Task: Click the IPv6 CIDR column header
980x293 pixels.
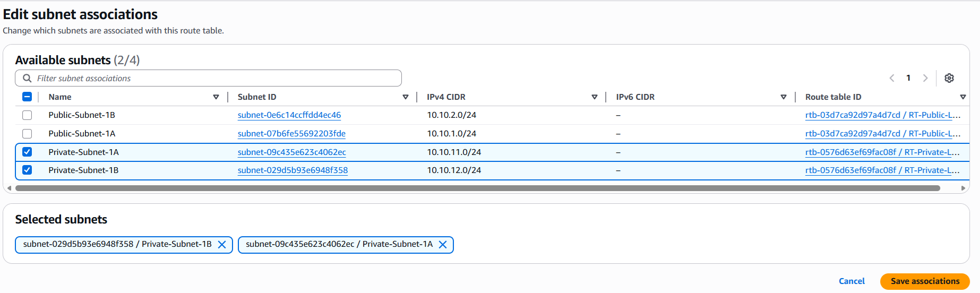Action: point(635,97)
